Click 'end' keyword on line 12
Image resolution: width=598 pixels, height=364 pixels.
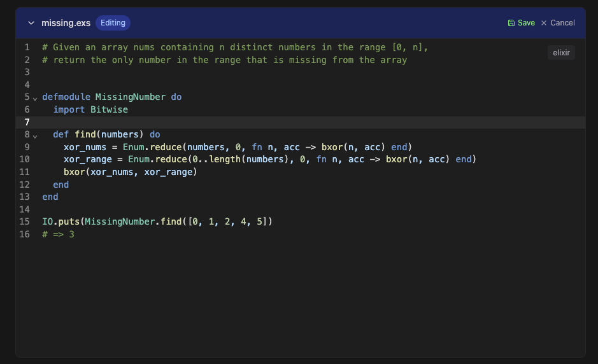click(61, 185)
